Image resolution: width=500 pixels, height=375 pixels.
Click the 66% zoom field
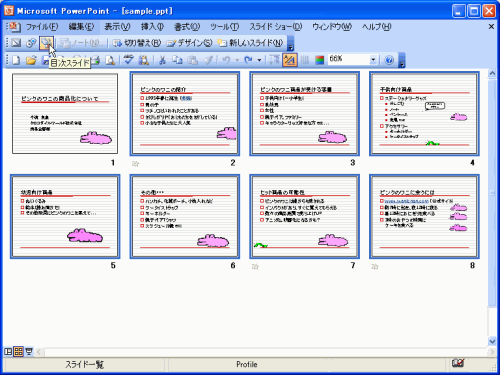pos(348,60)
